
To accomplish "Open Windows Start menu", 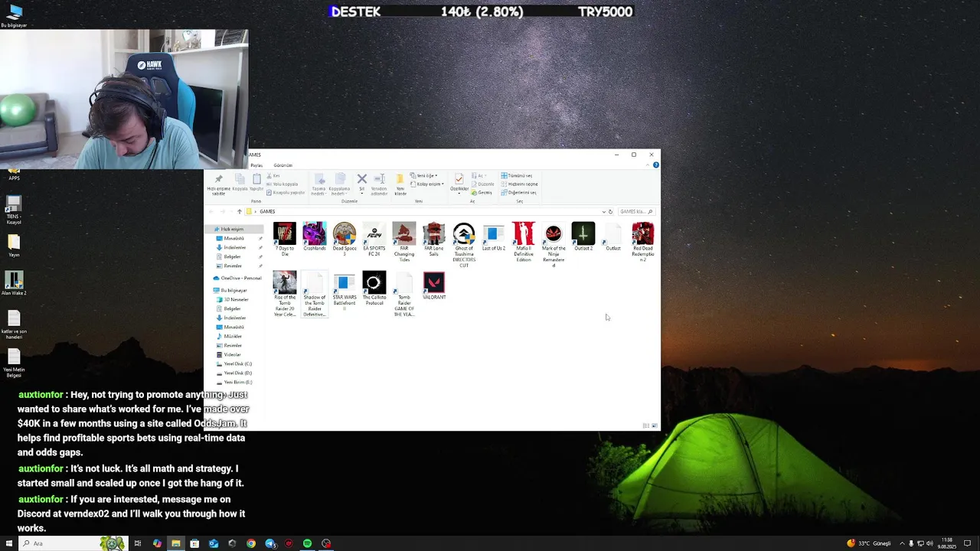I will coord(9,543).
